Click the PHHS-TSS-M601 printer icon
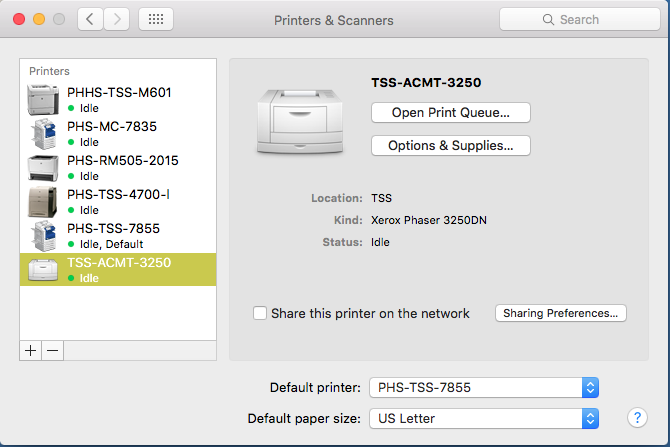This screenshot has width=670, height=447. tap(45, 99)
